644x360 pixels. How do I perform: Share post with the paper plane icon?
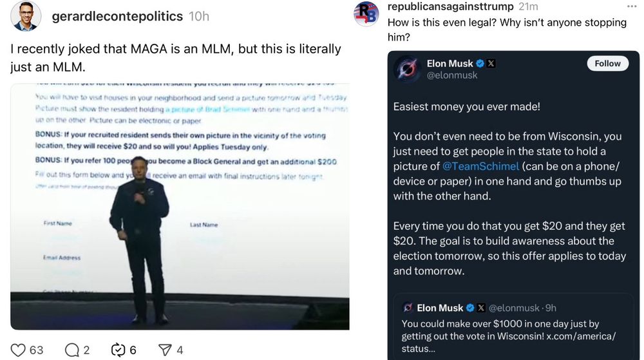click(165, 350)
